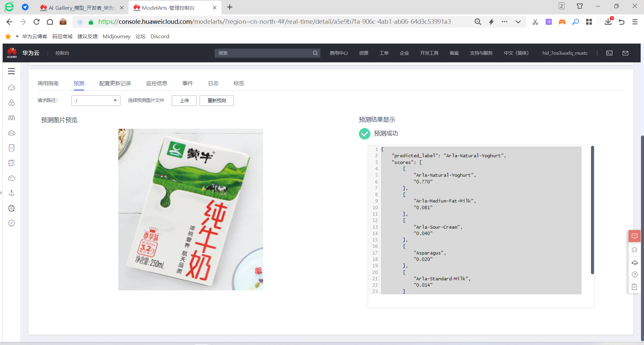The height and width of the screenshot is (345, 644).
Task: Open the scissors screenshot tool
Action: pyautogui.click(x=535, y=22)
